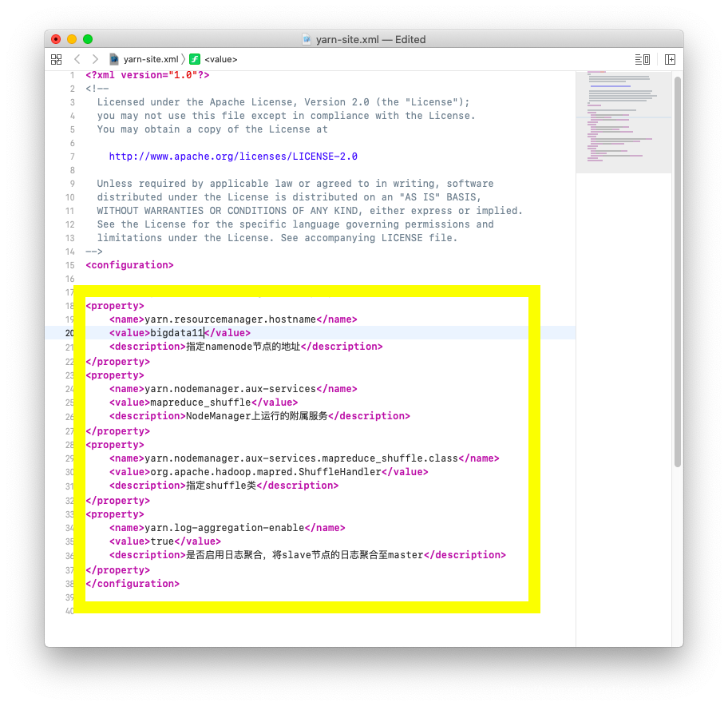Click 'You may obtain a copy' comment line
The width and height of the screenshot is (728, 706).
(x=212, y=129)
